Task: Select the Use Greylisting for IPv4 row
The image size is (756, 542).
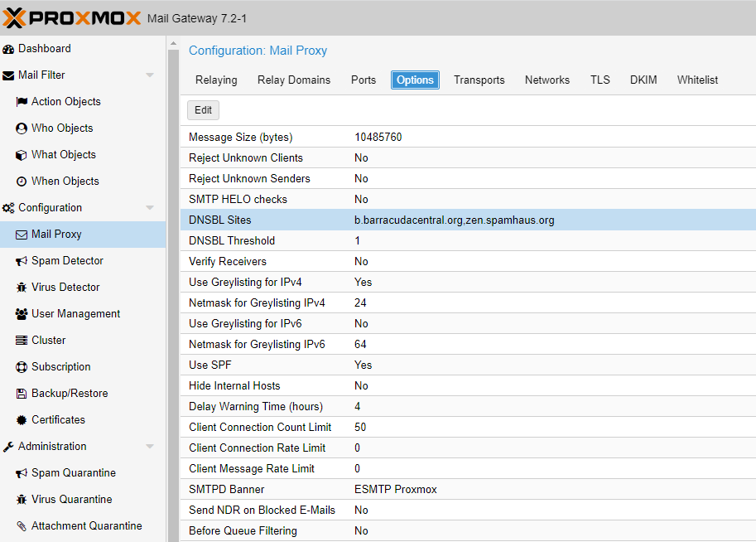Action: click(x=468, y=283)
